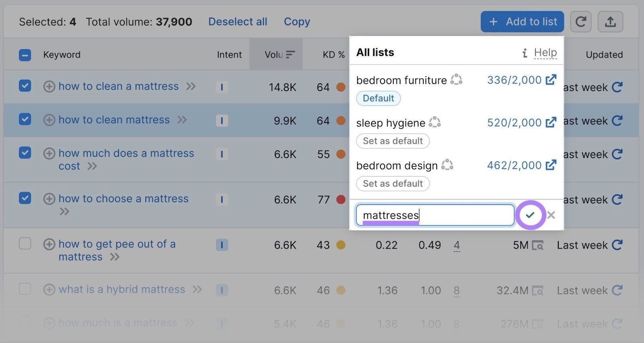Select sleep hygiene list
Viewport: 644px width, 343px height.
pyautogui.click(x=390, y=123)
